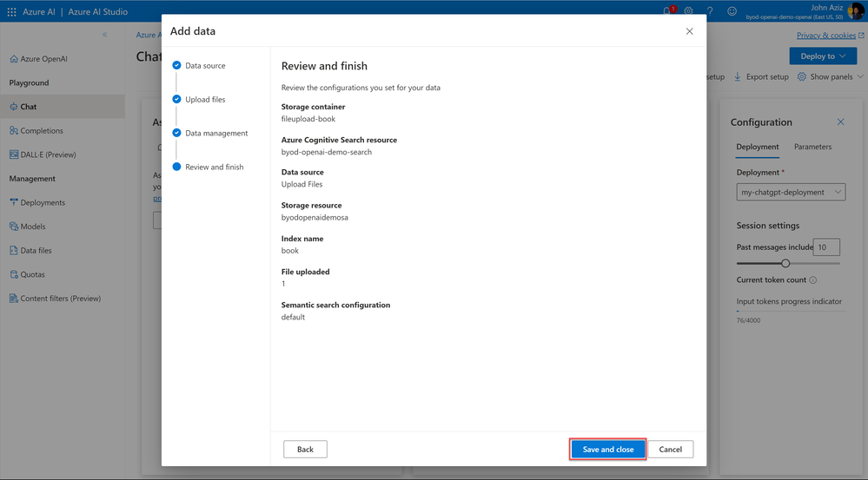Image resolution: width=868 pixels, height=480 pixels.
Task: Open settings gear in top bar
Action: click(689, 11)
